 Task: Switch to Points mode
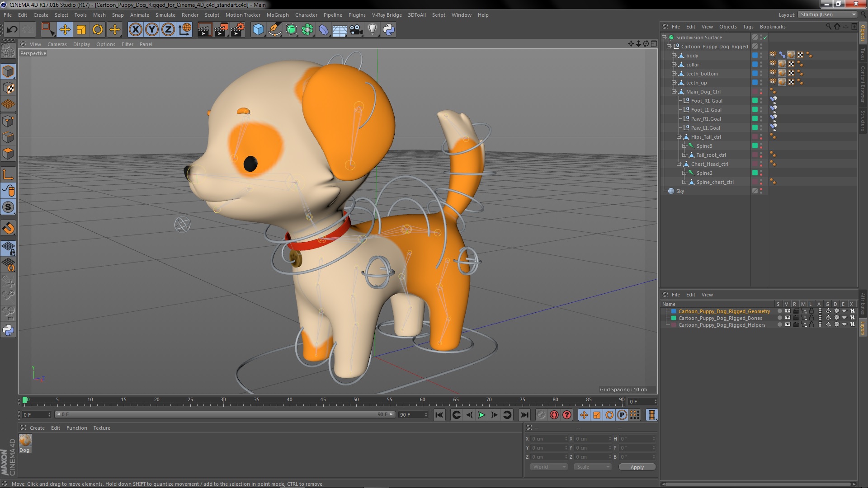(x=8, y=121)
